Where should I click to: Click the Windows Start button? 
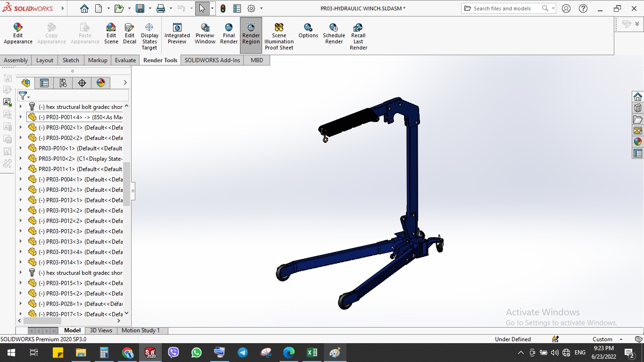(11, 353)
